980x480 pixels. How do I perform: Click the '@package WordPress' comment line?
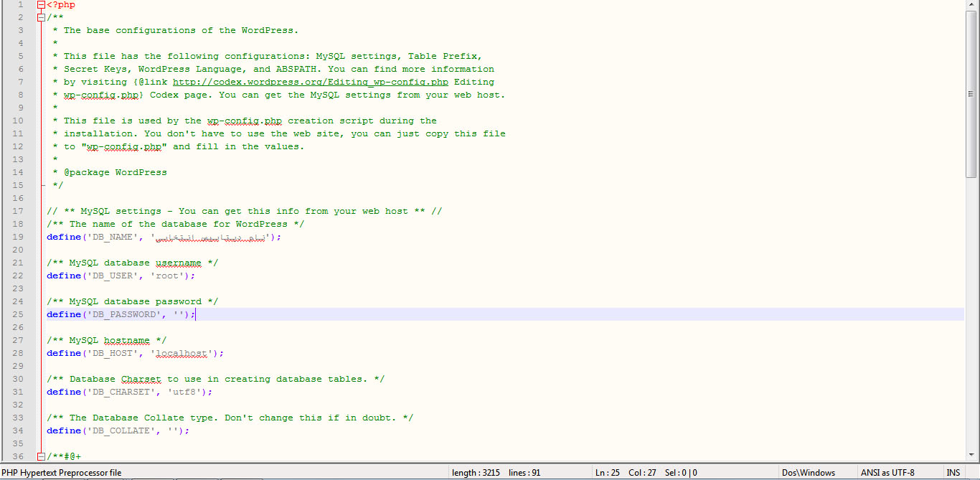click(116, 172)
